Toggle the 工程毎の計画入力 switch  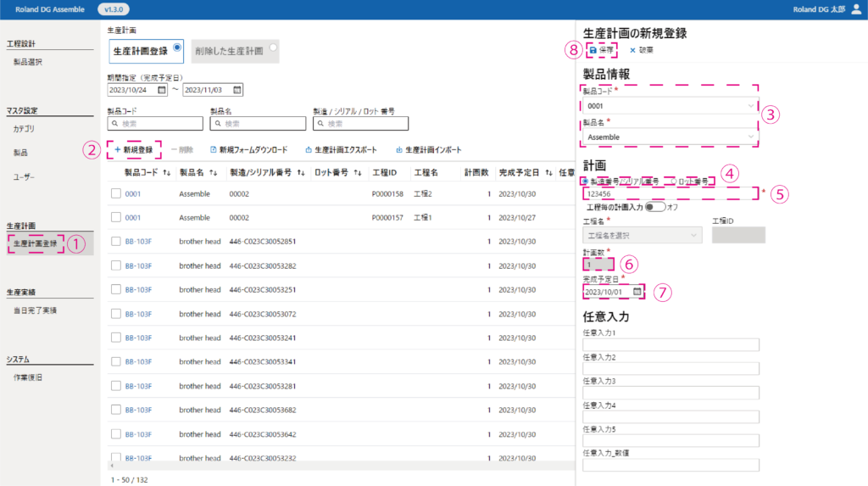tap(654, 206)
